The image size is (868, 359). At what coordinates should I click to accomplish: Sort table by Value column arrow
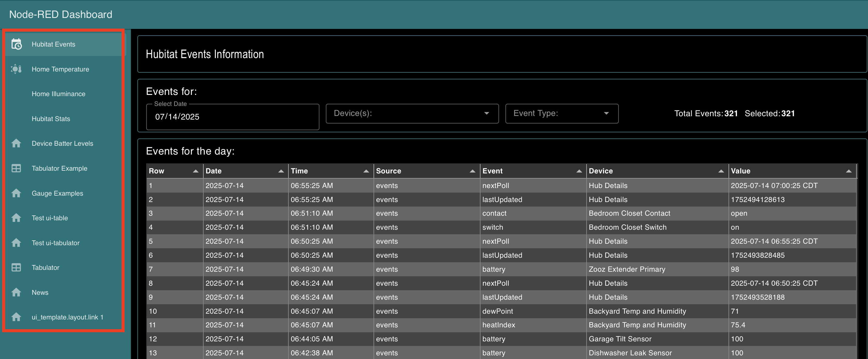849,171
